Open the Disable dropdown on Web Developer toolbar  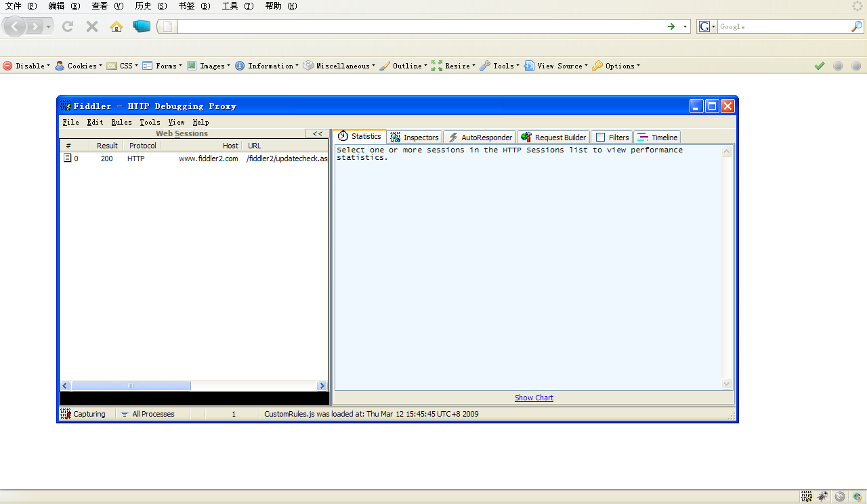tap(26, 66)
